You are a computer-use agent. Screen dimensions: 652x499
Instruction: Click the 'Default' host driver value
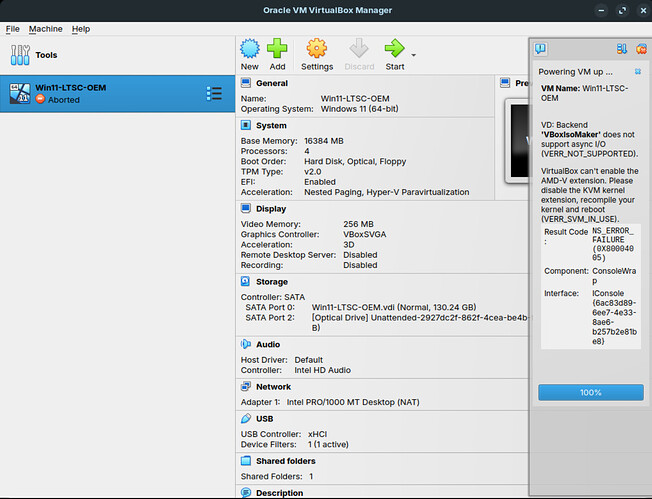click(x=309, y=360)
